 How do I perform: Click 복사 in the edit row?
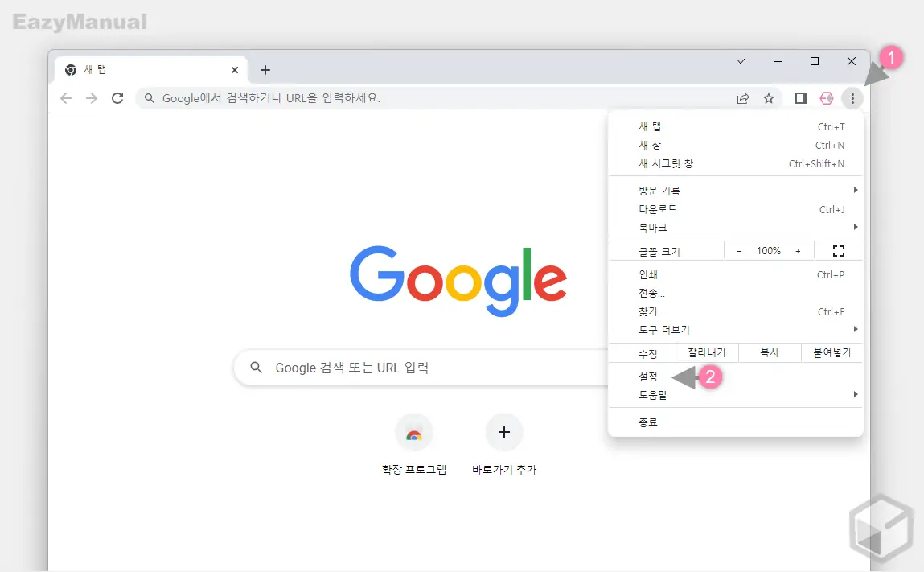[x=770, y=352]
